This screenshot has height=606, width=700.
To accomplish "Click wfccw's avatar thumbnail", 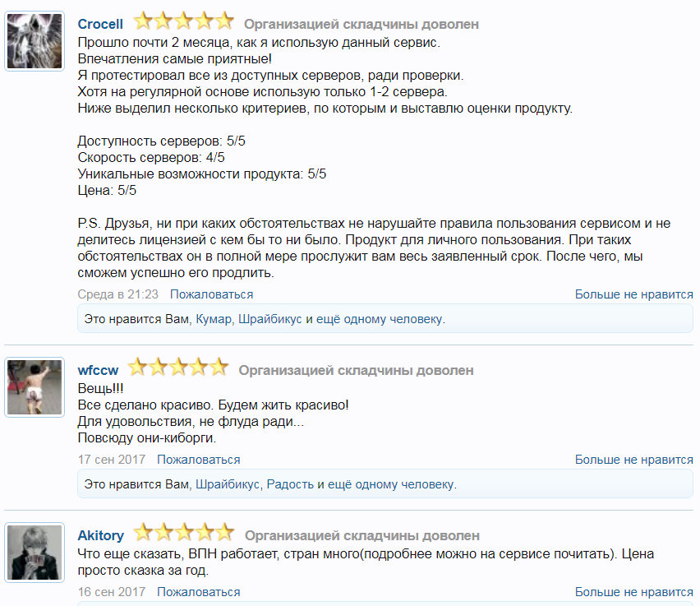I will pos(35,386).
